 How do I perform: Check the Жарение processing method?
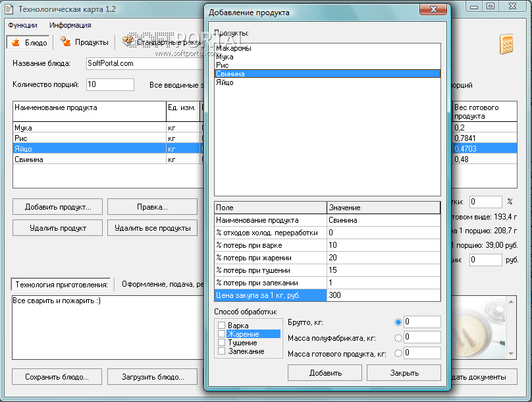tap(221, 334)
